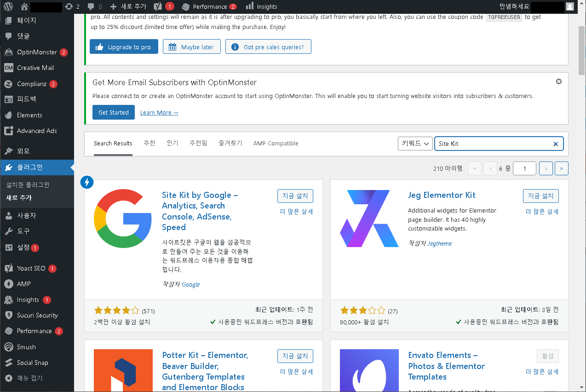Open the Google author link

point(190,285)
